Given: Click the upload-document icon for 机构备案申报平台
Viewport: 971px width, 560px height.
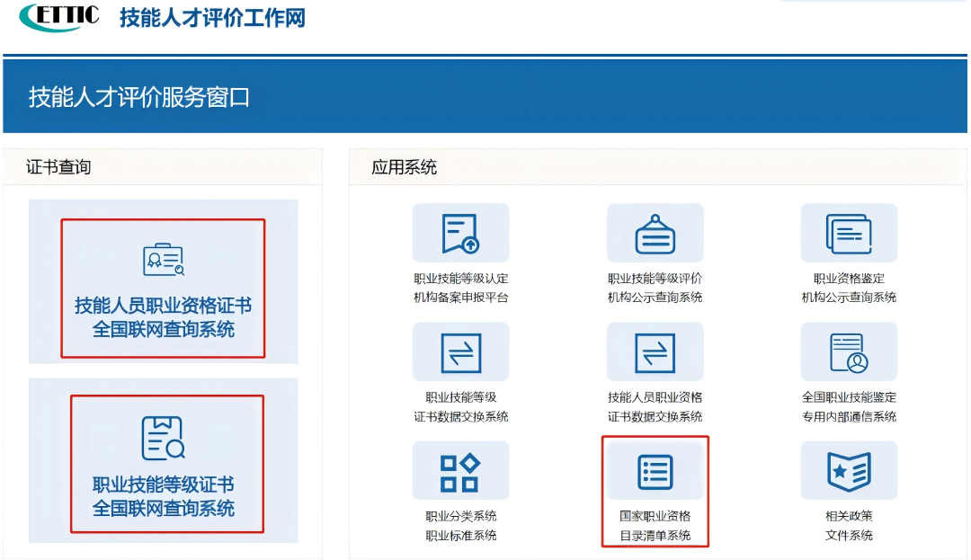Looking at the screenshot, I should tap(460, 234).
